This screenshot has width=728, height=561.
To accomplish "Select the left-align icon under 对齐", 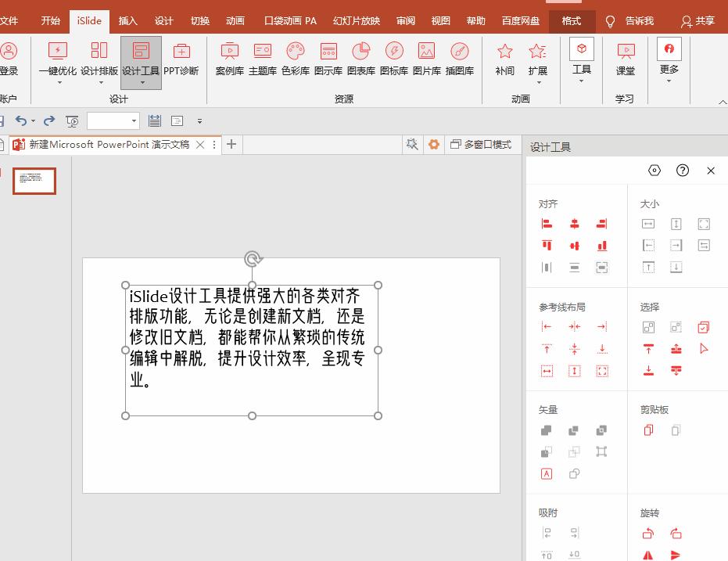I will tap(547, 223).
